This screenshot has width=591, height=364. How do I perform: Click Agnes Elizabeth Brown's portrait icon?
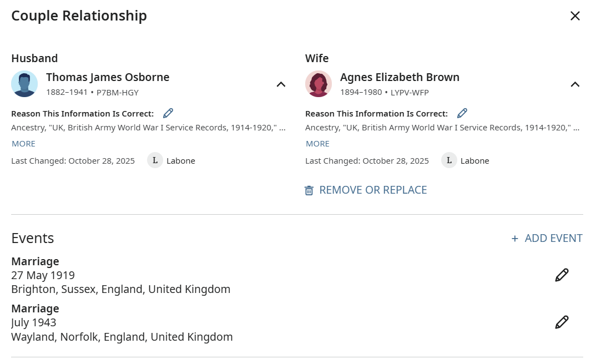[319, 84]
